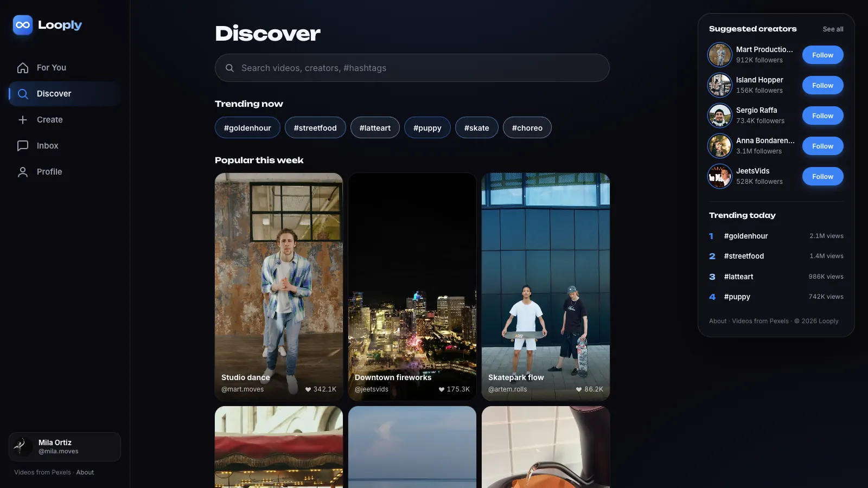The height and width of the screenshot is (488, 868).
Task: Open the Create page
Action: [65, 120]
